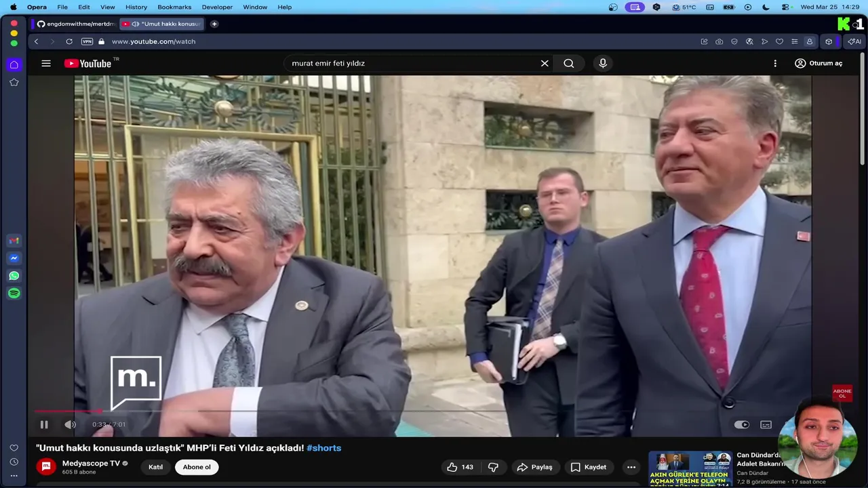Viewport: 868px width, 488px height.
Task: Save the video with 'Kaydet'
Action: coord(588,467)
